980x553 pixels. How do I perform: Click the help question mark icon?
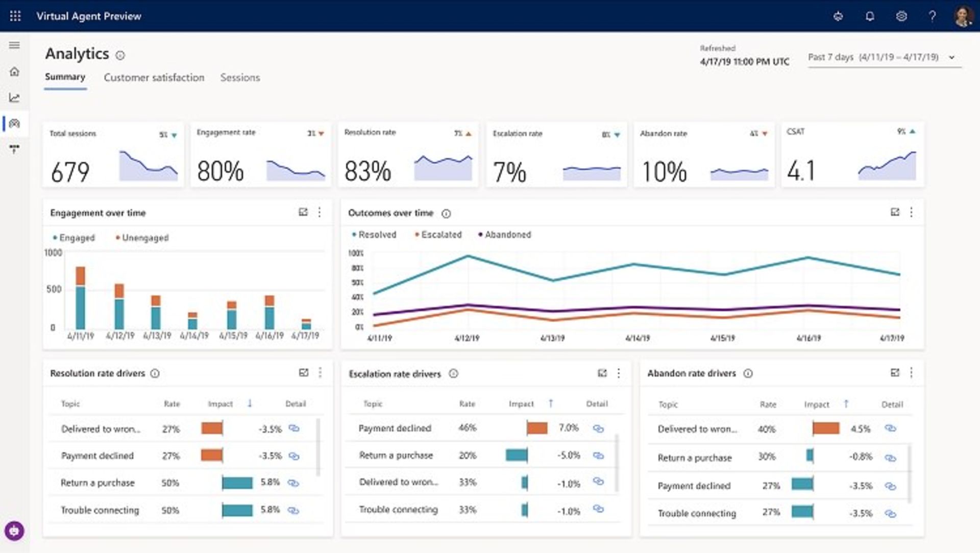point(932,16)
